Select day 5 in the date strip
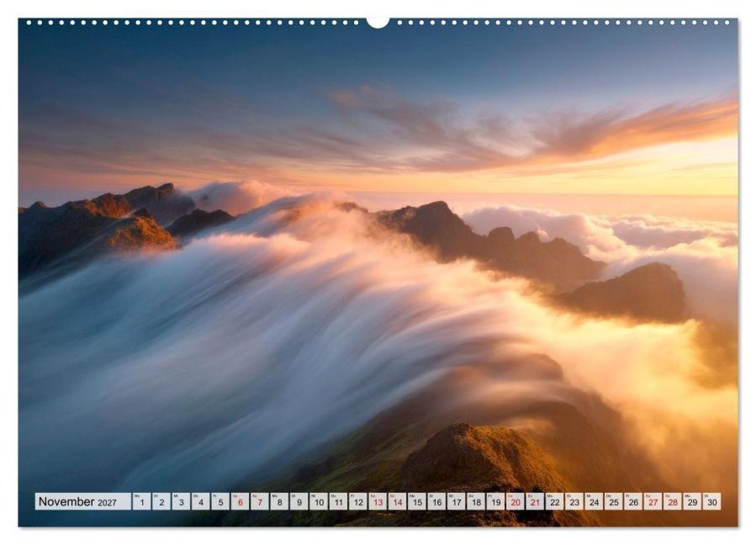Viewport: 756px width, 545px height. click(x=220, y=501)
